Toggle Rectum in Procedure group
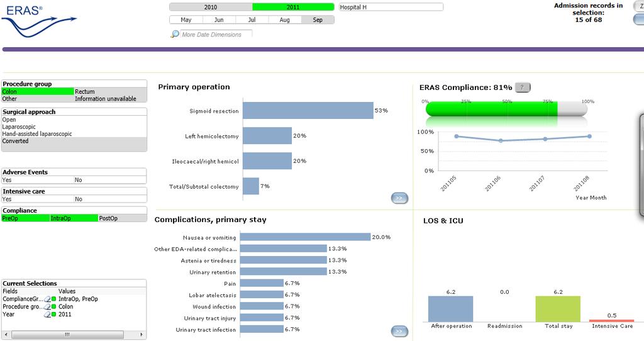 110,92
